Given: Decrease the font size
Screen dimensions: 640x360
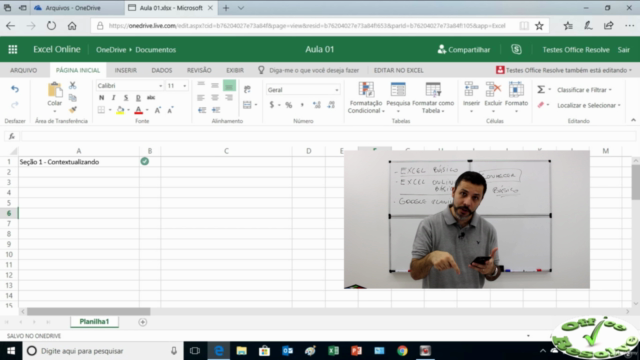Looking at the screenshot, I should click(170, 110).
